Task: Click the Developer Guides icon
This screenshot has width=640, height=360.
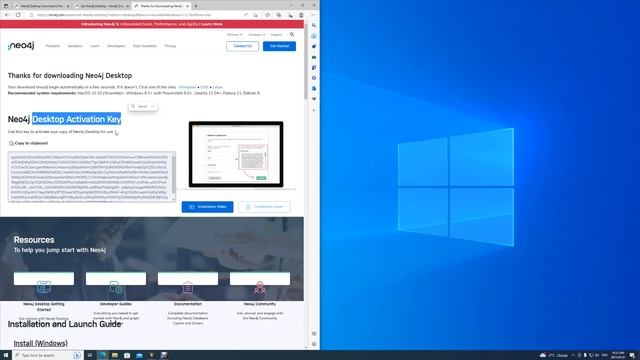Action: 116,287
